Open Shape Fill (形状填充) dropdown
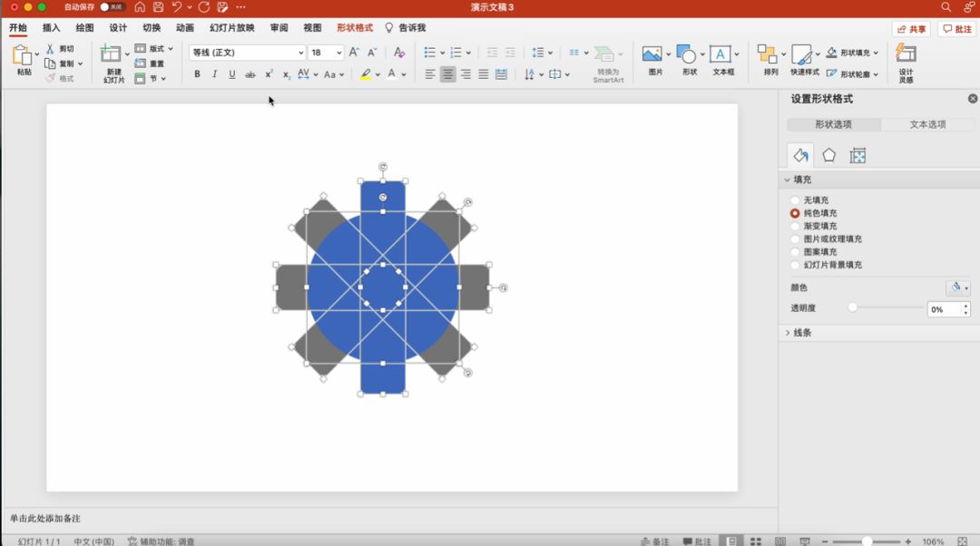This screenshot has height=546, width=980. point(852,53)
